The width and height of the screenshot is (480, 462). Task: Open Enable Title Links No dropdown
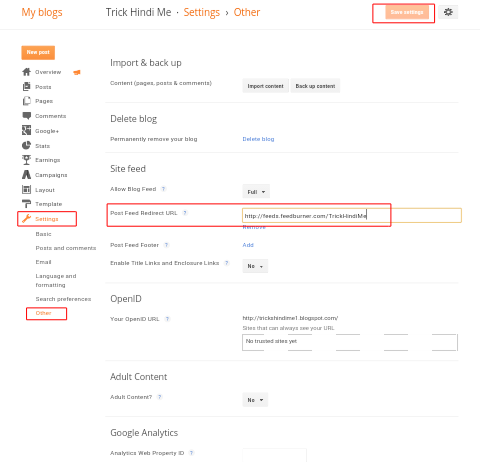tap(255, 266)
